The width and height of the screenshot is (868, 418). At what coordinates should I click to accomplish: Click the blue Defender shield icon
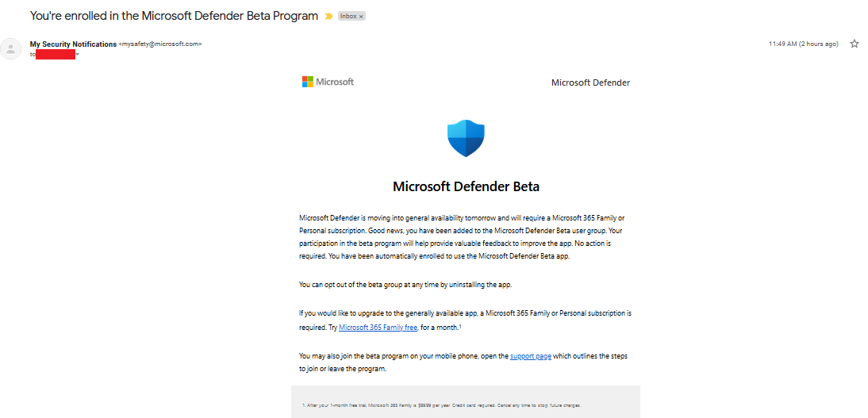(466, 138)
